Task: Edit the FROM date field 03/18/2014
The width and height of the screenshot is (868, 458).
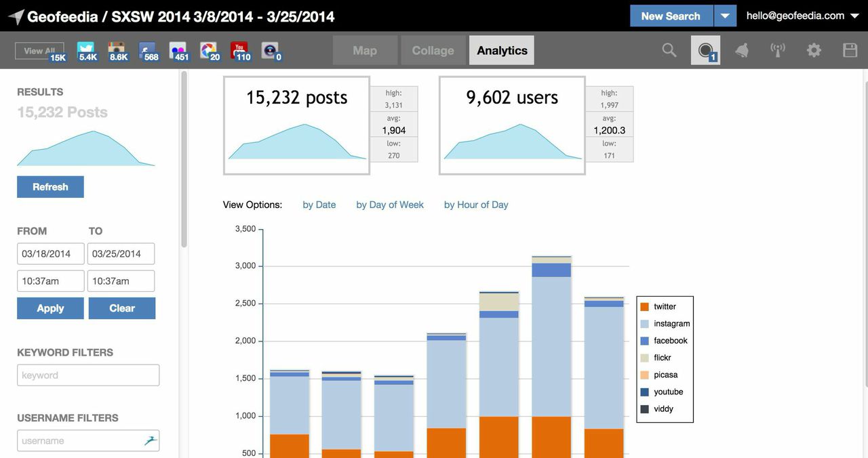Action: 51,254
